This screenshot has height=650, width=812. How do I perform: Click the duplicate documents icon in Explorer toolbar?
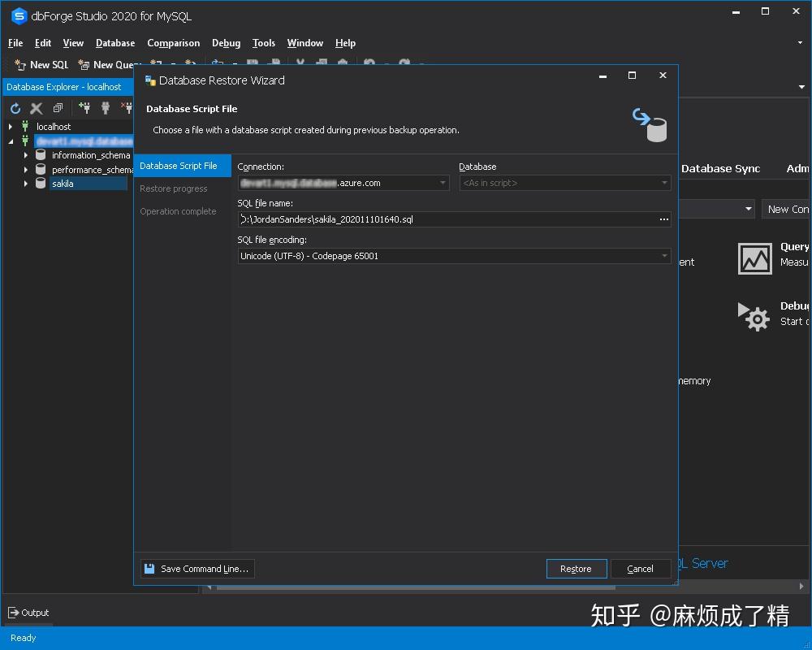58,107
